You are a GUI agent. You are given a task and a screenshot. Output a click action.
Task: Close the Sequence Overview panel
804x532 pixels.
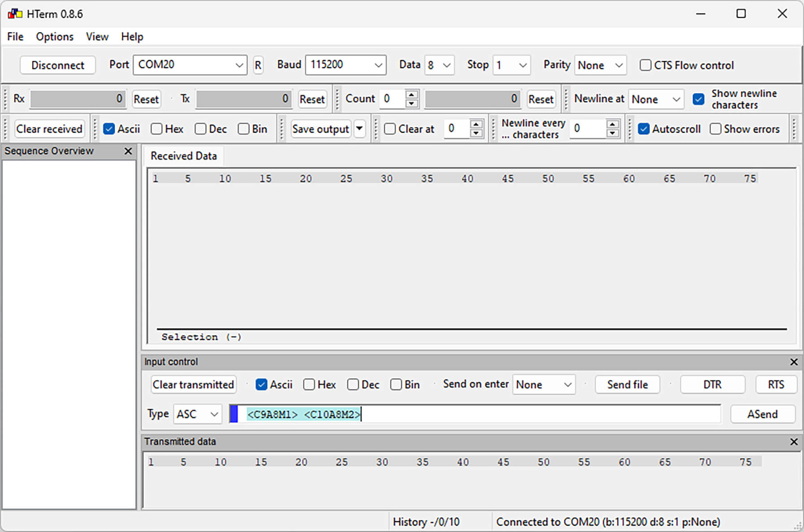[x=128, y=151]
